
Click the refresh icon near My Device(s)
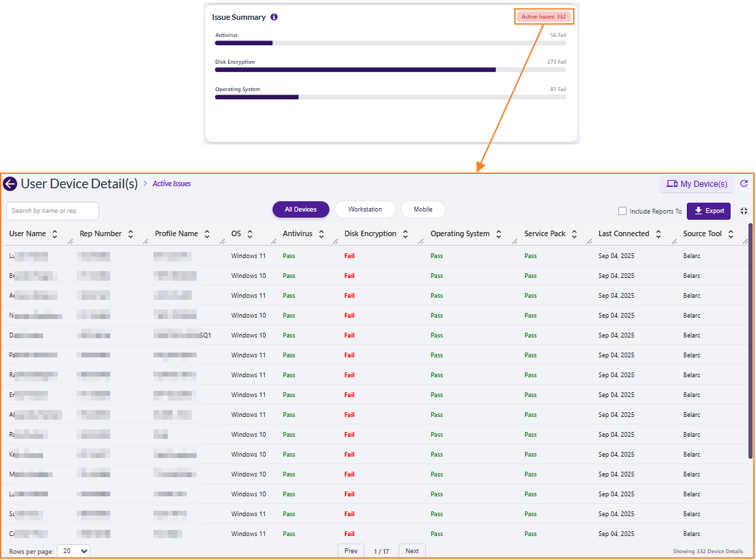point(744,183)
